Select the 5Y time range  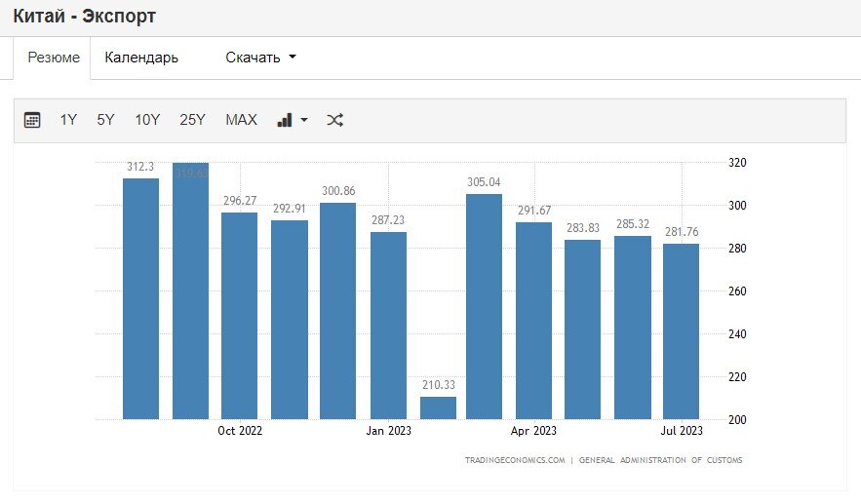pos(105,120)
